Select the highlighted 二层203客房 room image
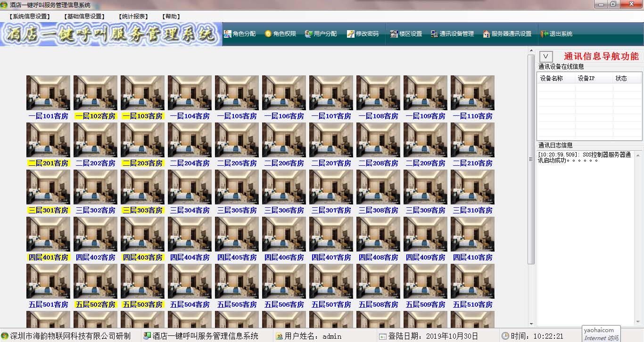 [142, 140]
